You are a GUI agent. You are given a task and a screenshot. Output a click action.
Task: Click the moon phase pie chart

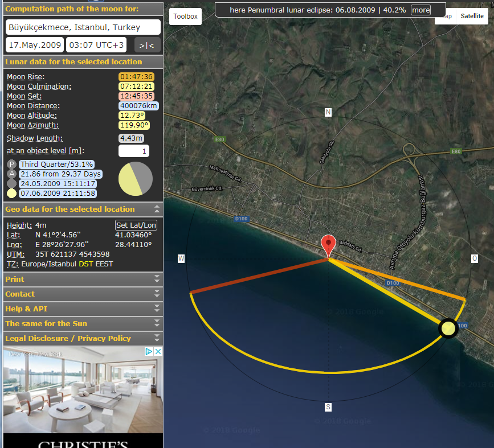point(135,179)
